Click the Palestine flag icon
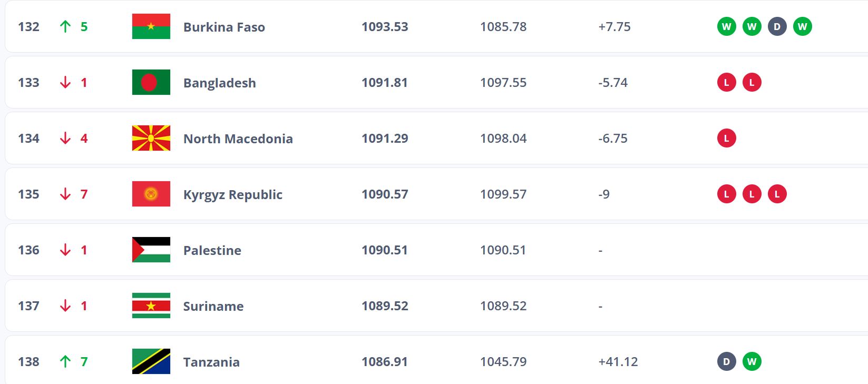This screenshot has height=384, width=868. pos(151,250)
